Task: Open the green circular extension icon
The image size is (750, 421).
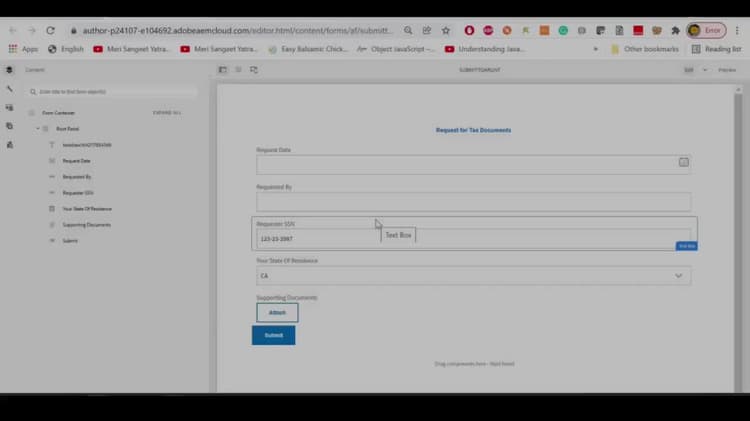Action: [x=563, y=31]
